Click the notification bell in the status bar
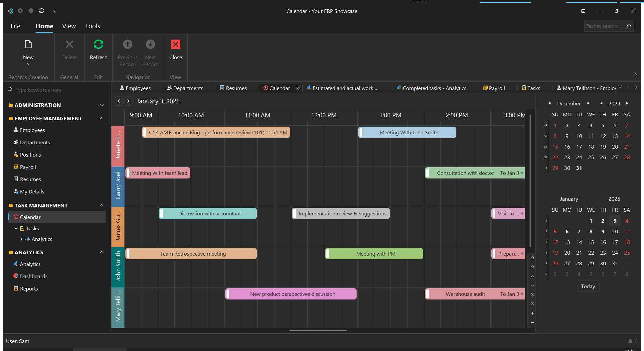The image size is (644, 351). tap(630, 341)
